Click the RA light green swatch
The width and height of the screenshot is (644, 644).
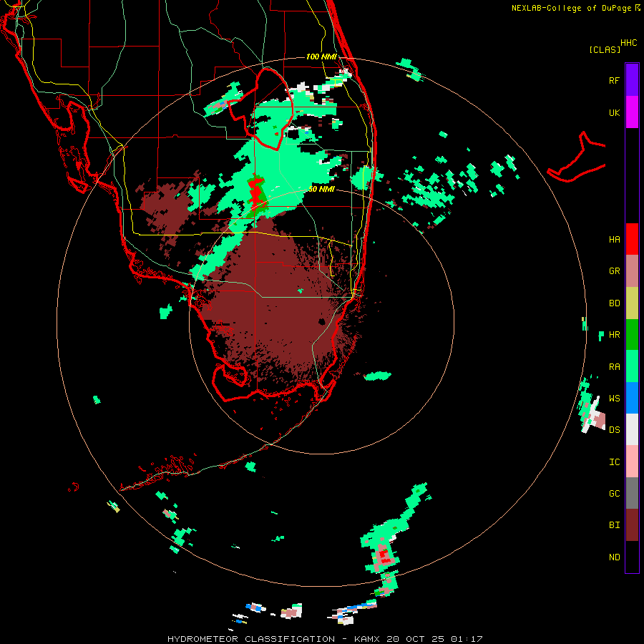tap(632, 366)
